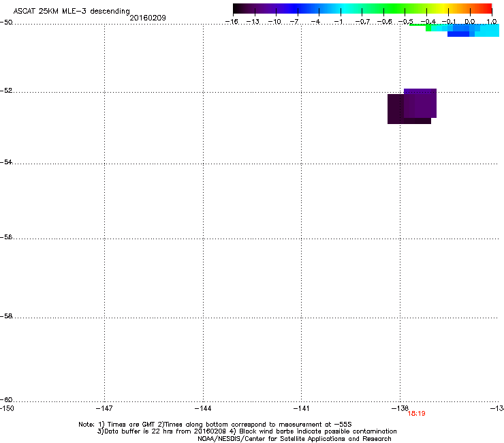This screenshot has width=504, height=443.
Task: Click the -13 colorbar tick label
Action: coord(253,22)
